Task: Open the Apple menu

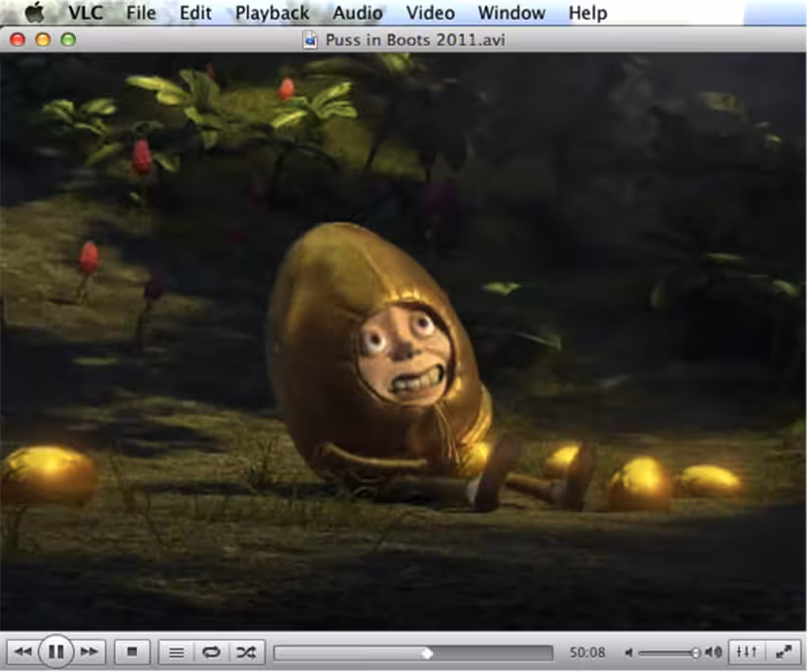Action: (x=35, y=11)
